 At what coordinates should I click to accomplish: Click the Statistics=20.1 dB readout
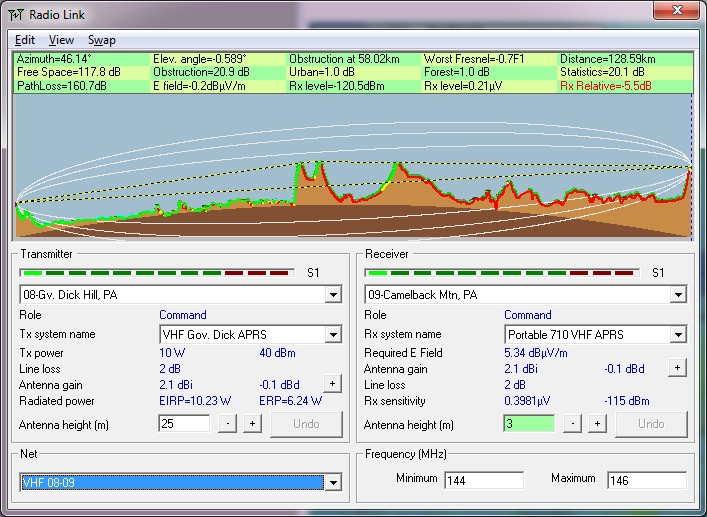coord(602,72)
